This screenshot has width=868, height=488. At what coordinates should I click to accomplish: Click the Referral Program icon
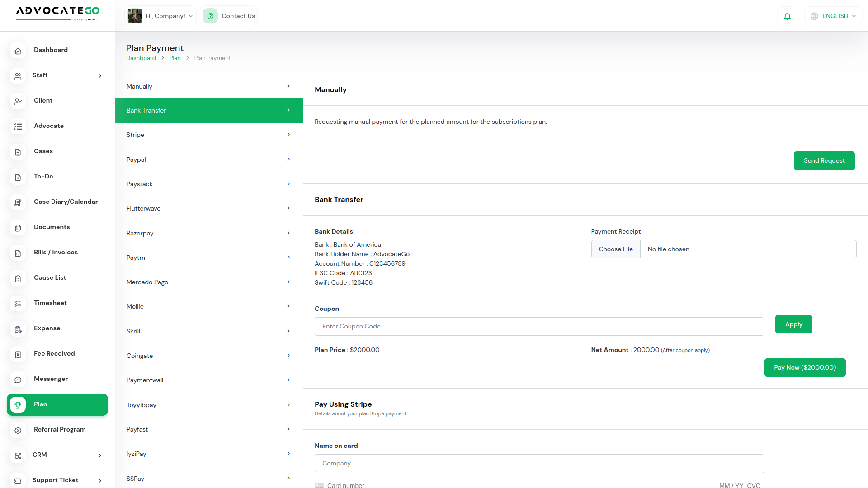(x=18, y=430)
